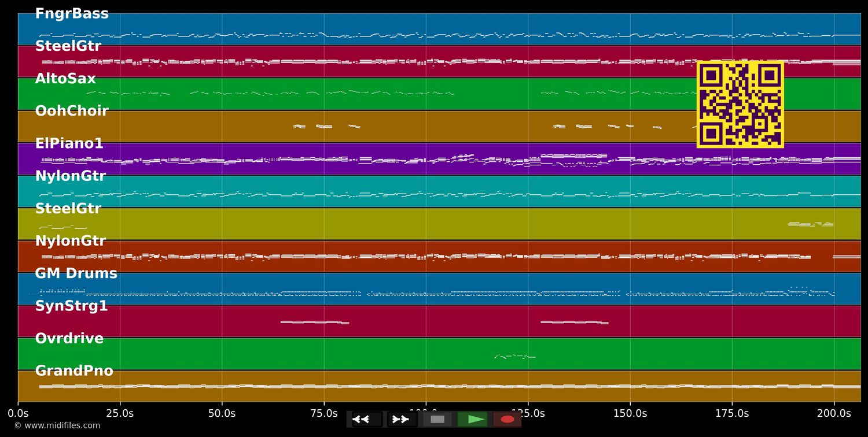Click the 0.0s start marker on the timeline
868x437 pixels.
(18, 413)
